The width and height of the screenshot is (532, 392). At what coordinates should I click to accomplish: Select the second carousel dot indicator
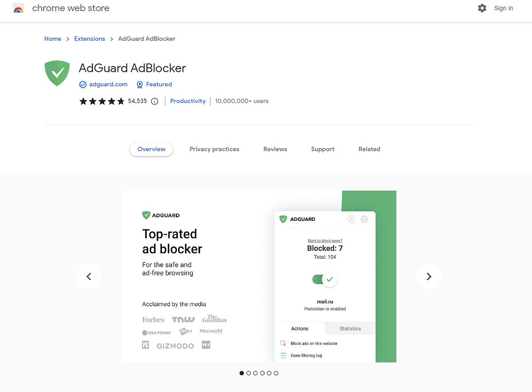[x=249, y=373]
